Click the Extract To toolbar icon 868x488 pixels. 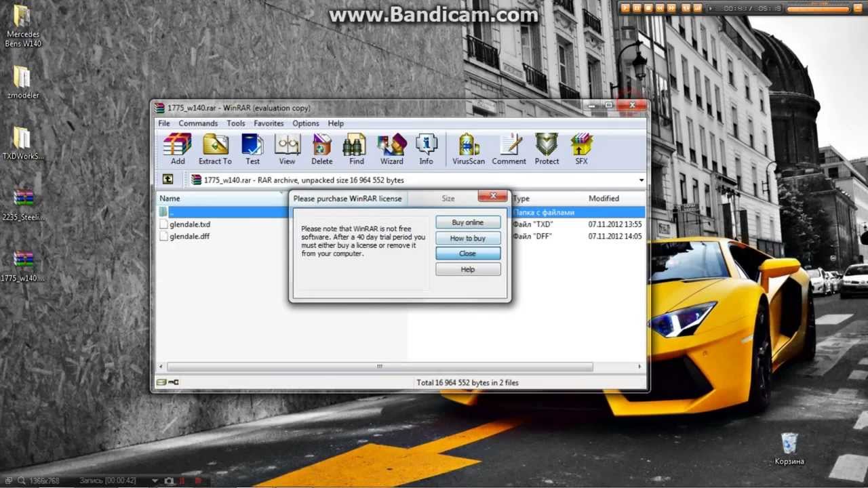pos(215,149)
